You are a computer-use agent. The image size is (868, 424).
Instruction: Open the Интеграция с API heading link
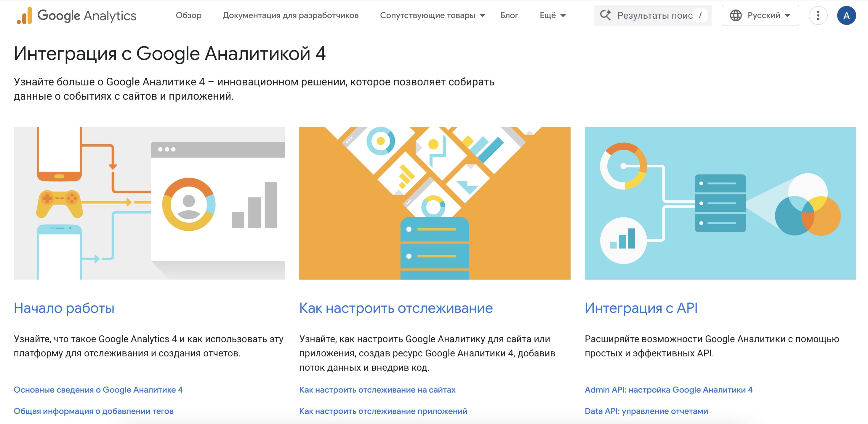click(641, 308)
